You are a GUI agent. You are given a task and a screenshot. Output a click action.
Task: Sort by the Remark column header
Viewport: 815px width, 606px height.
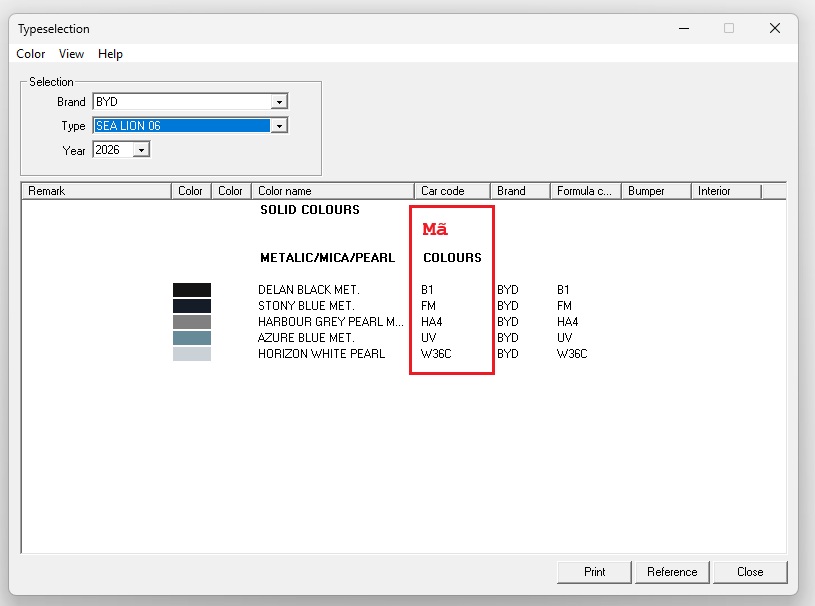point(96,191)
